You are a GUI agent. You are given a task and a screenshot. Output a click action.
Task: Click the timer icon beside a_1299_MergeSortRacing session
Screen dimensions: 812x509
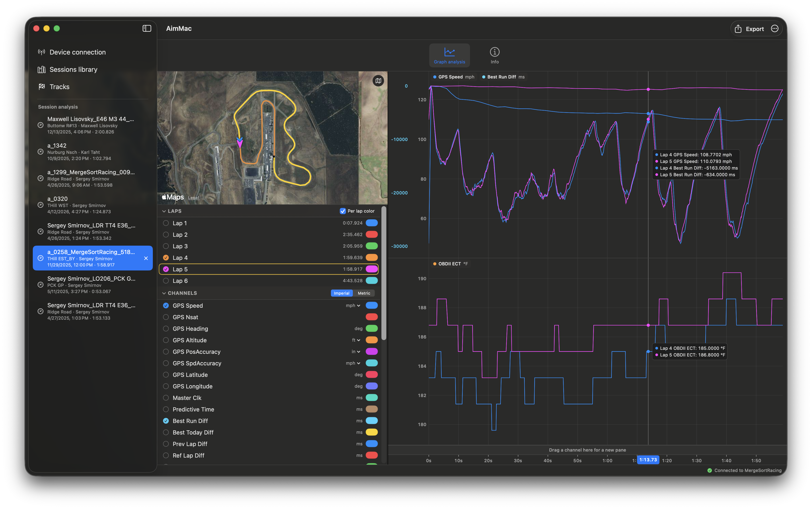pyautogui.click(x=40, y=178)
